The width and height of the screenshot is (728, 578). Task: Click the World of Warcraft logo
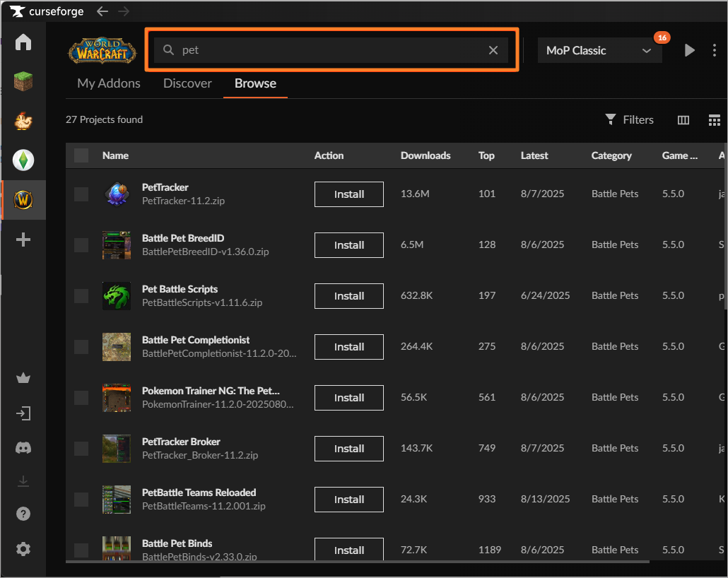102,51
